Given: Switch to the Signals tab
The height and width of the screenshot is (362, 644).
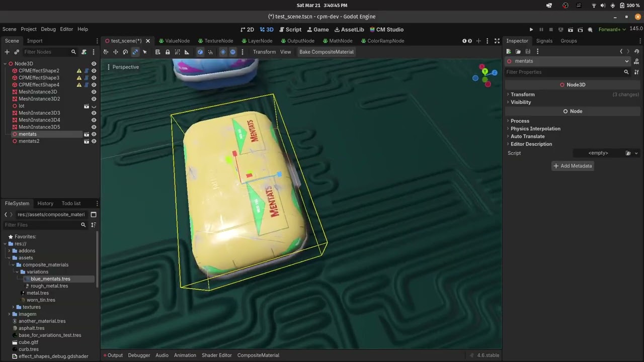Looking at the screenshot, I should tap(544, 41).
